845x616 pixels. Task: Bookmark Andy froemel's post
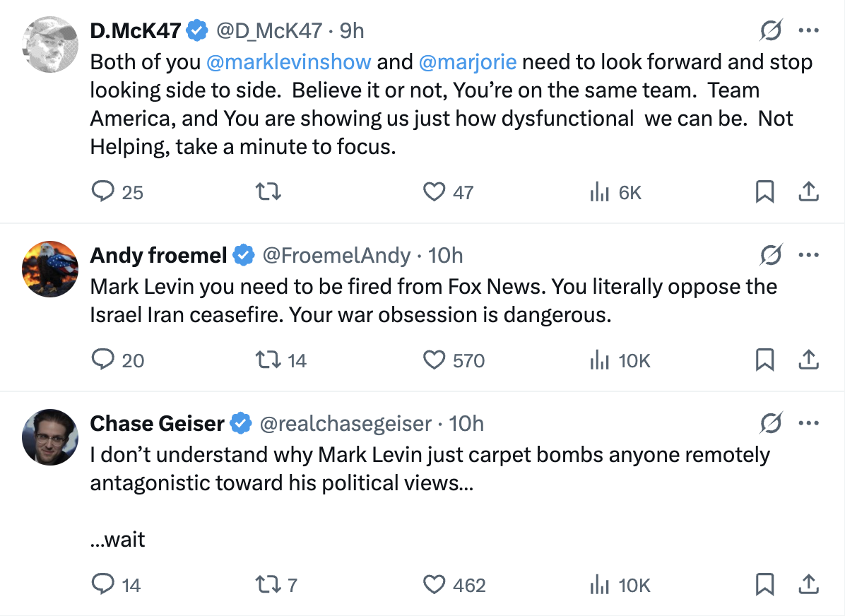tap(764, 361)
